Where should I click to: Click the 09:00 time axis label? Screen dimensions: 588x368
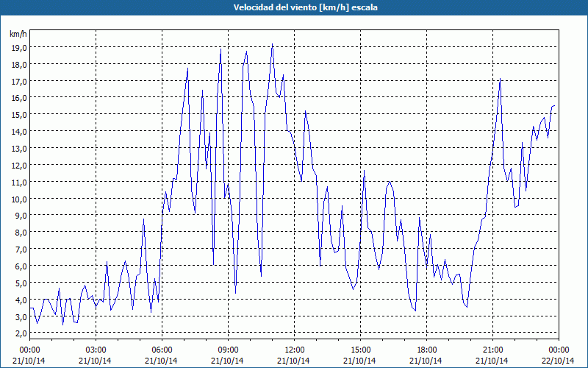point(228,350)
